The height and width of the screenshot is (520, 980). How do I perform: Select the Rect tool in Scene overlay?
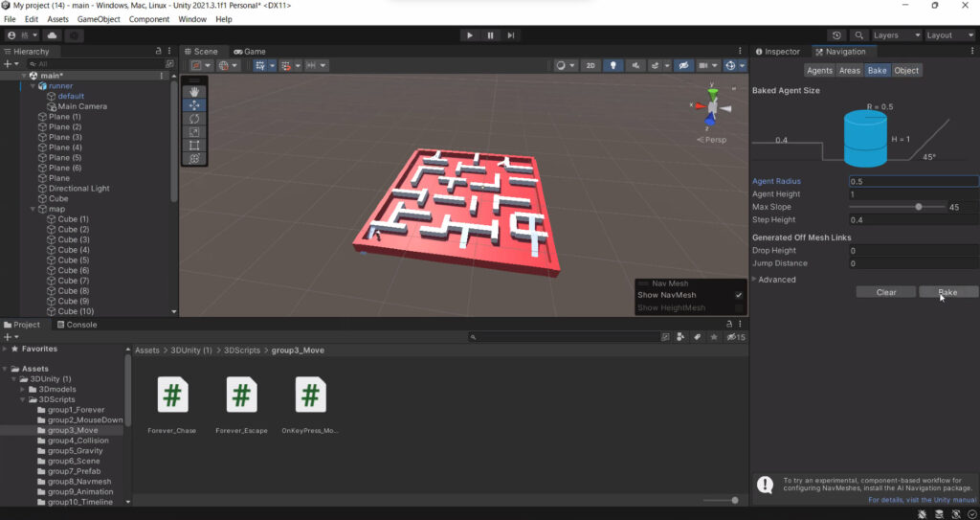[194, 146]
